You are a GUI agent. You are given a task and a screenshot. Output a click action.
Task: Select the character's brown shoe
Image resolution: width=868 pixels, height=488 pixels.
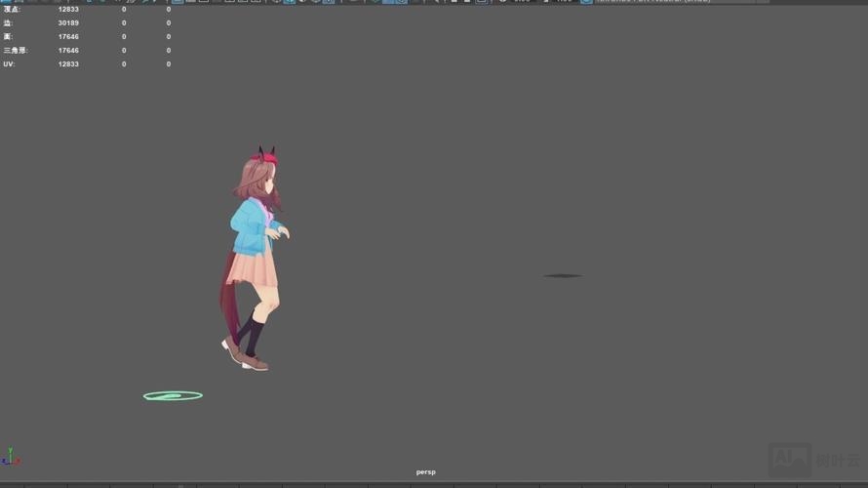[x=256, y=364]
